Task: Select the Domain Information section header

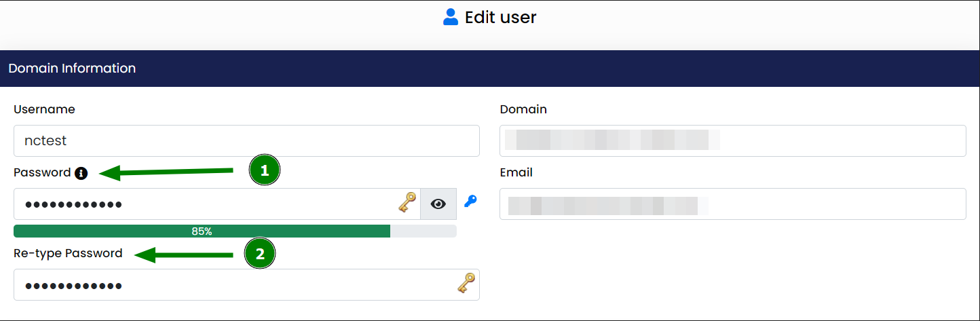Action: pos(490,69)
